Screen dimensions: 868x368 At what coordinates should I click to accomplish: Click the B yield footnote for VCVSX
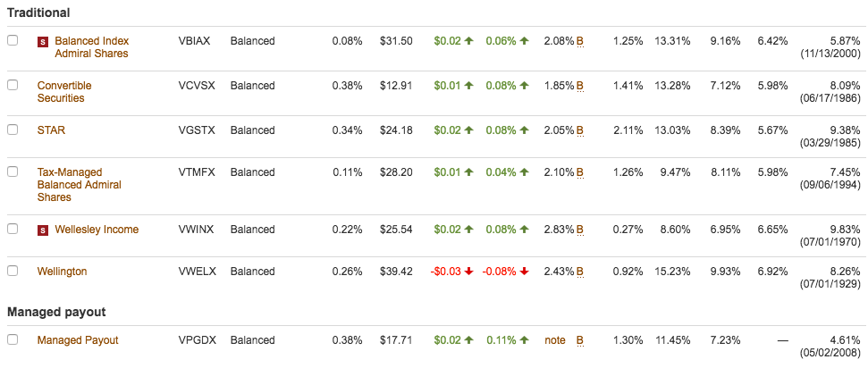click(579, 86)
